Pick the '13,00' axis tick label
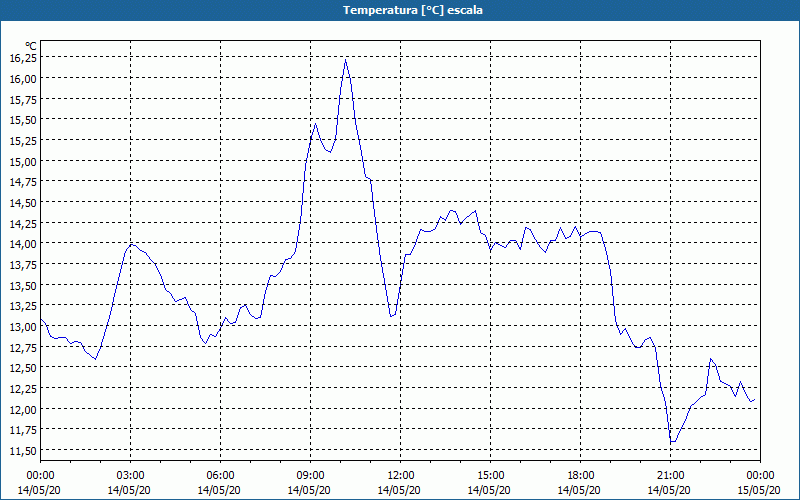Image resolution: width=800 pixels, height=500 pixels. (23, 327)
